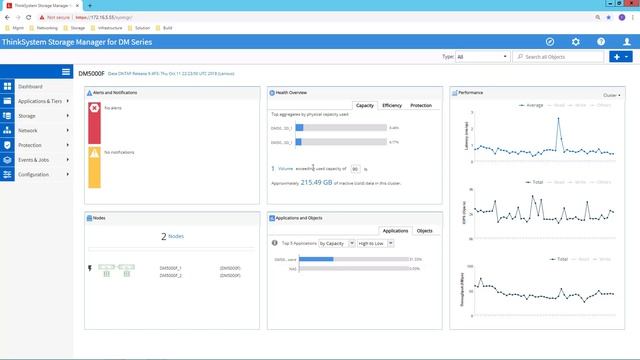Screen dimensions: 640x360
Task: Open the by Capacity dropdown
Action: click(x=336, y=243)
